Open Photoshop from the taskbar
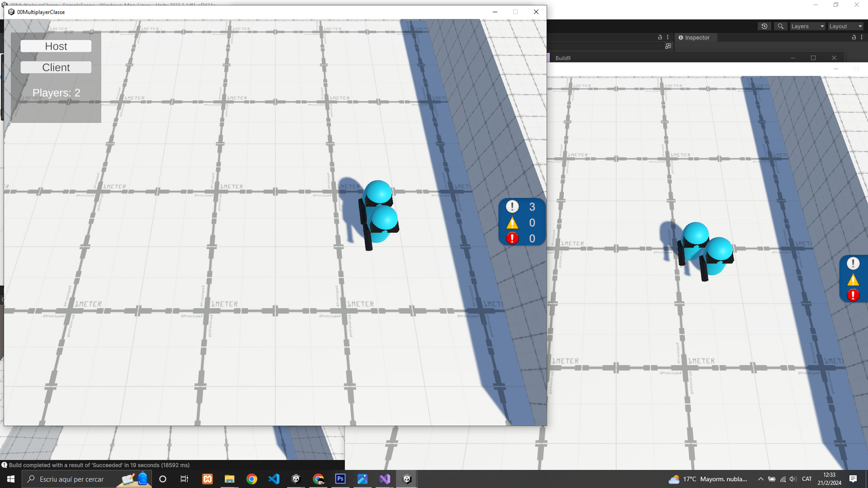The height and width of the screenshot is (488, 868). click(x=340, y=479)
